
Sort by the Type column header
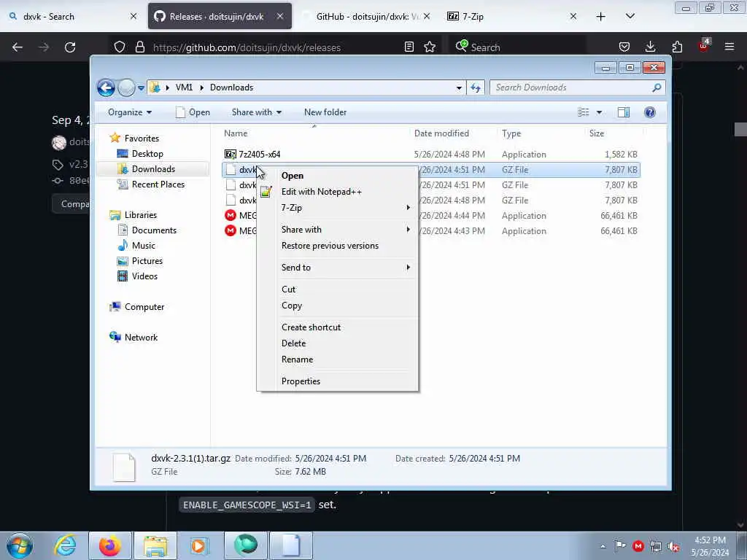pos(511,134)
